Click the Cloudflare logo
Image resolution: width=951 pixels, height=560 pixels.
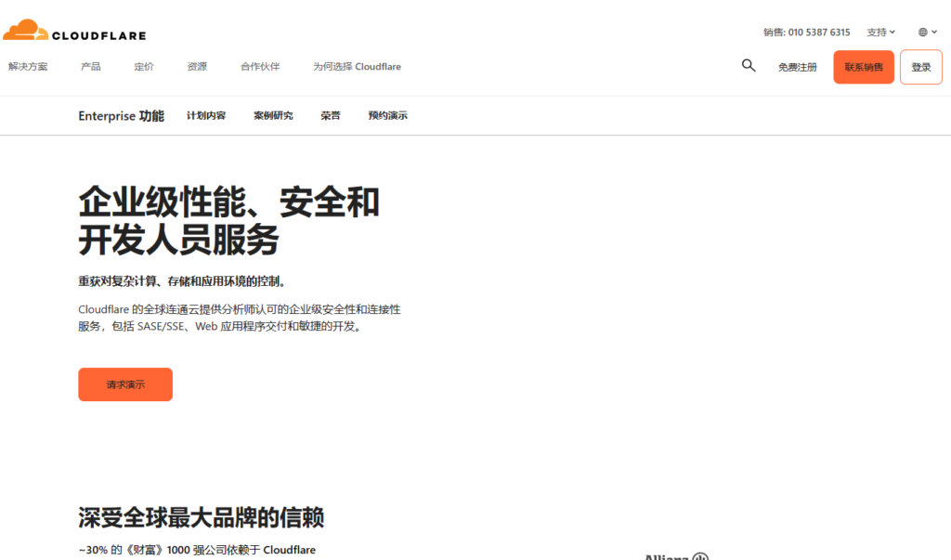(x=74, y=31)
